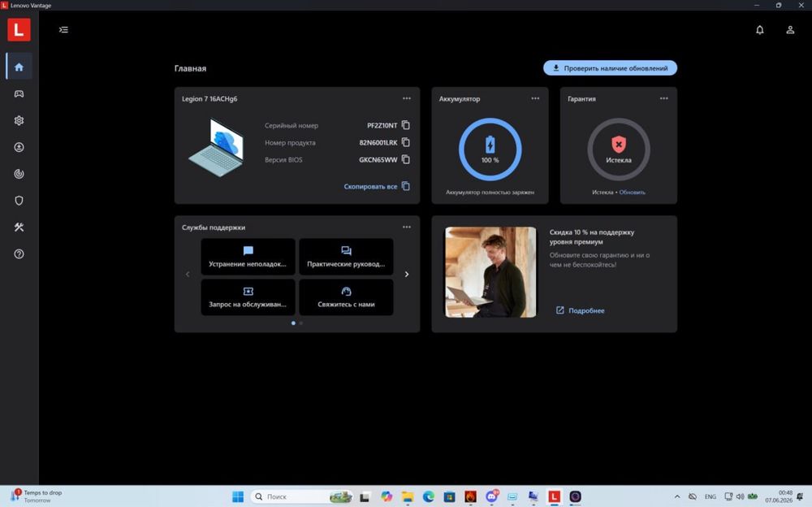Open hardware tools wrench icon in sidebar

(x=19, y=227)
